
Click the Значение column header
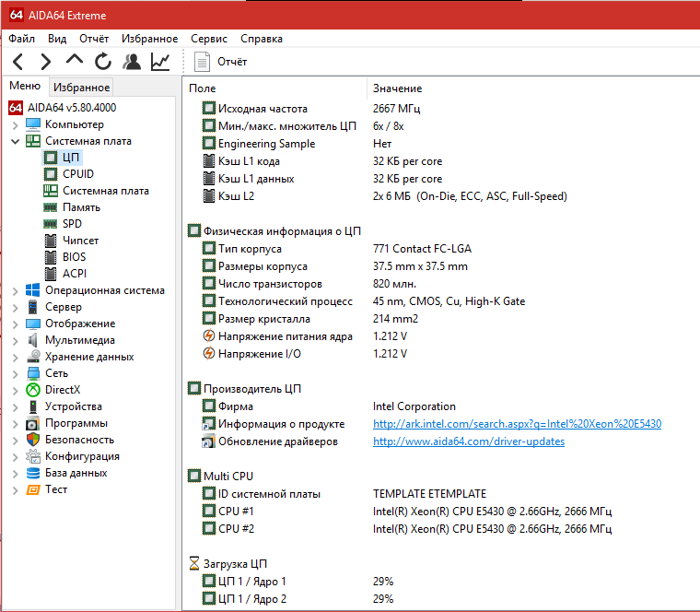(x=397, y=88)
